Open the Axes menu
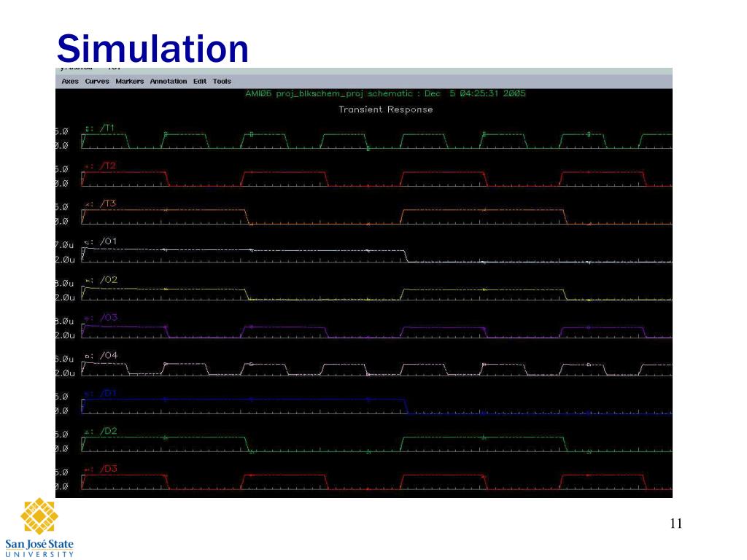Viewport: 747px width, 560px height. click(x=69, y=82)
